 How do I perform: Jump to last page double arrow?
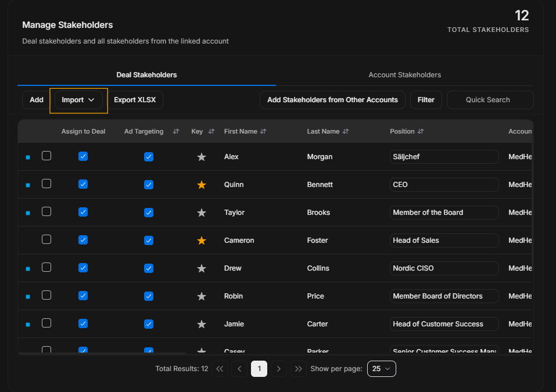pyautogui.click(x=299, y=369)
